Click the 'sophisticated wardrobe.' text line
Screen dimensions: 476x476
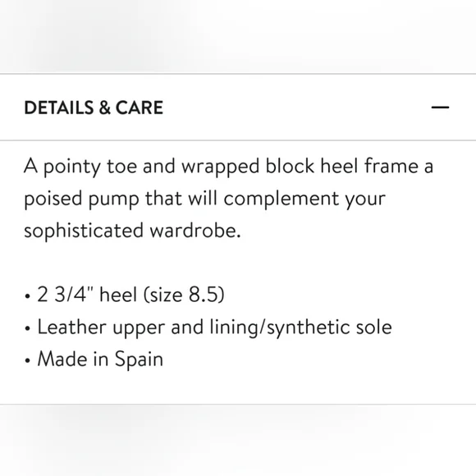132,231
